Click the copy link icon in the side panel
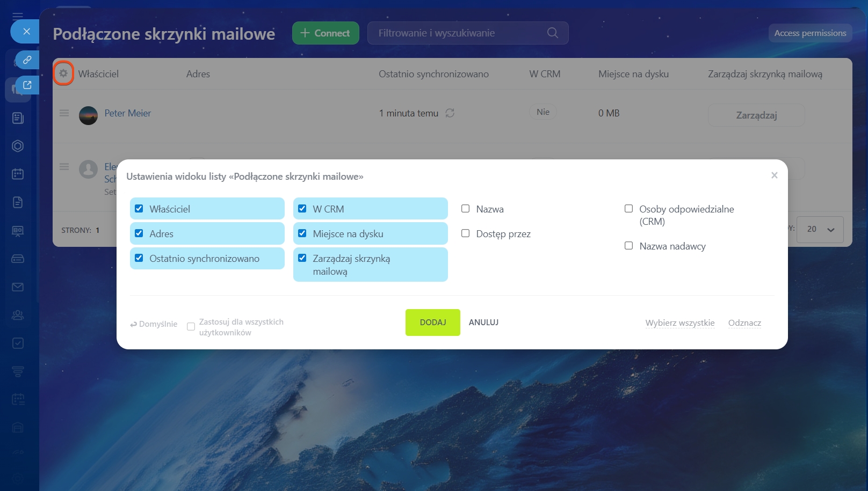The height and width of the screenshot is (491, 868). coord(27,60)
